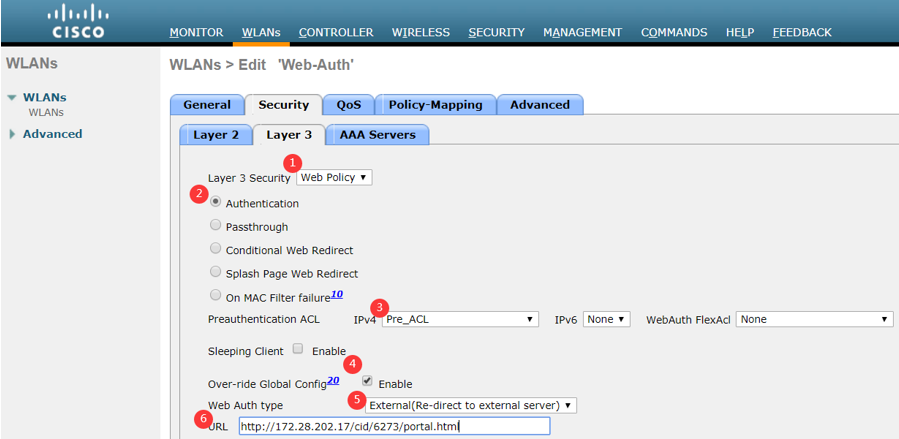The width and height of the screenshot is (899, 439).
Task: Open the QoS tab
Action: coord(348,104)
